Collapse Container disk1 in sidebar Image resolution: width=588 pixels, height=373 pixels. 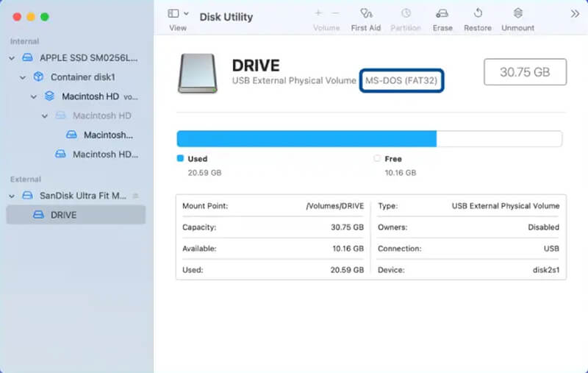(23, 78)
